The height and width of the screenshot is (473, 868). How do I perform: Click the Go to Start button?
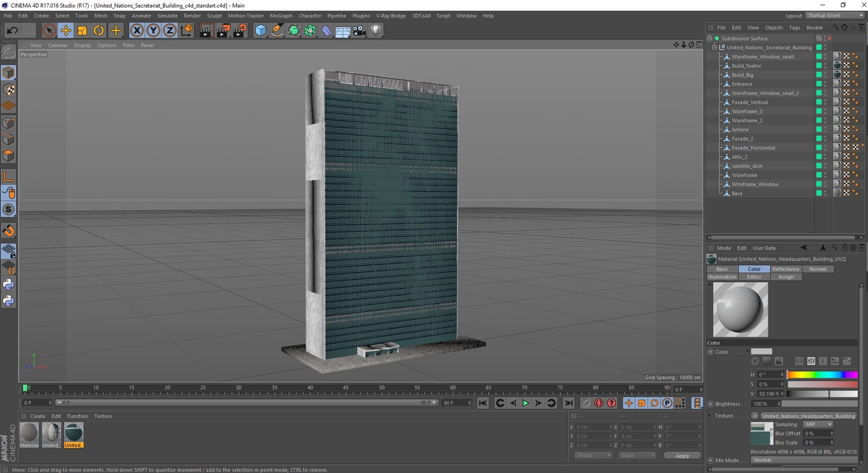point(483,403)
